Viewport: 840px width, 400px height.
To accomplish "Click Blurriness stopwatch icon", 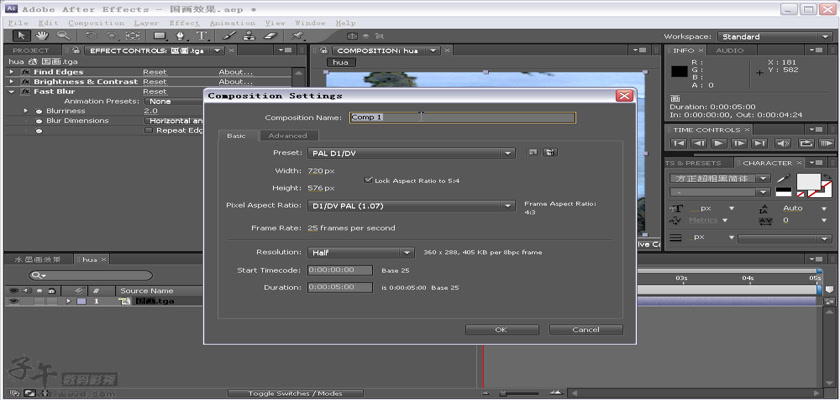I will 39,111.
